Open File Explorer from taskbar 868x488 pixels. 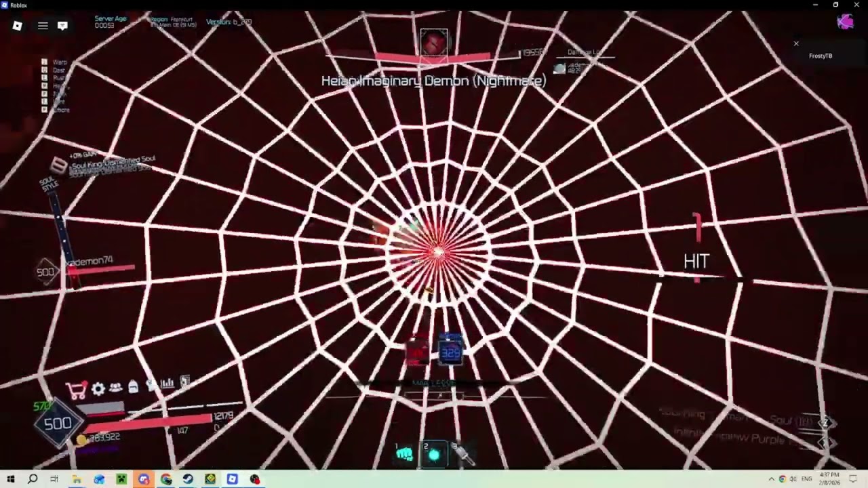point(77,479)
